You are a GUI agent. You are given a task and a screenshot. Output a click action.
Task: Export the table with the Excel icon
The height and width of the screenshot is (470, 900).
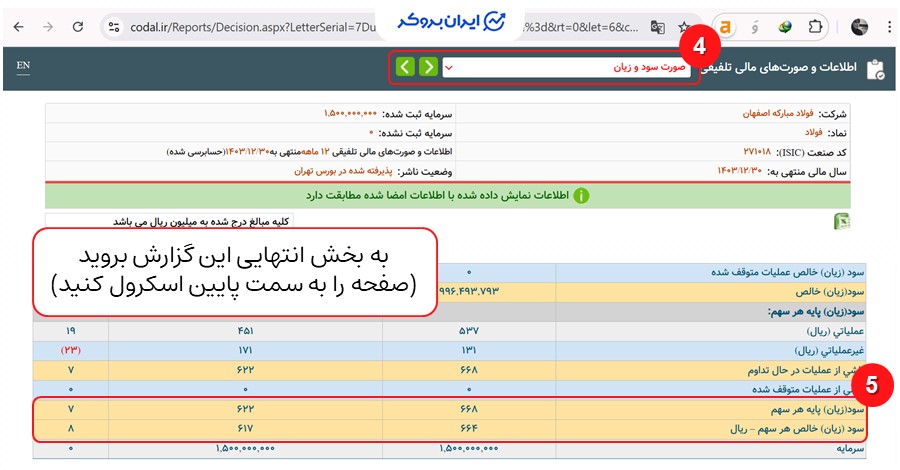(x=841, y=221)
